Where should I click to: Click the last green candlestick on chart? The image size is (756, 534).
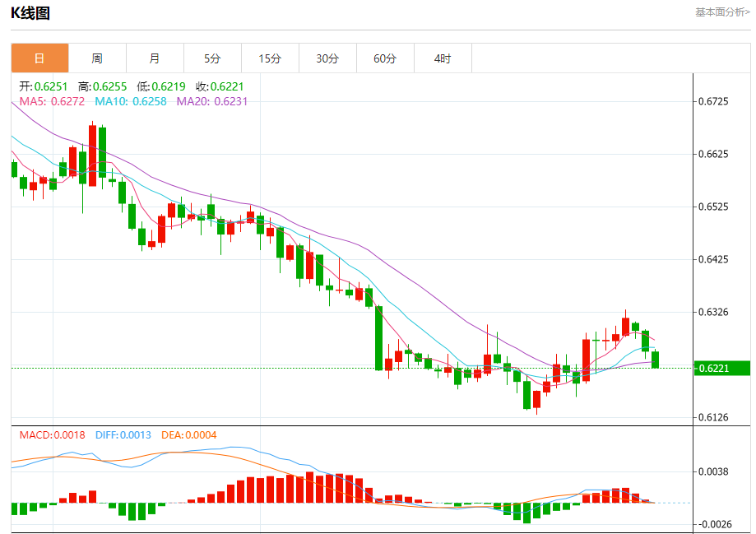(x=656, y=360)
